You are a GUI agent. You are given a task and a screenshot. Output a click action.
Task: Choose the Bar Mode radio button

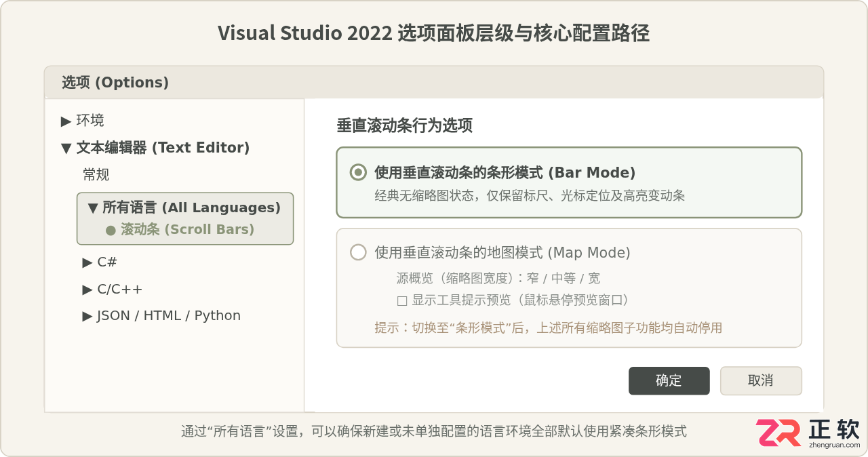[x=358, y=172]
